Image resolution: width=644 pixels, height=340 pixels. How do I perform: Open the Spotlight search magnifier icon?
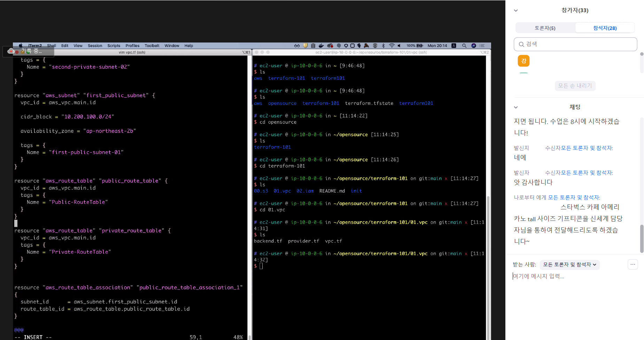point(464,46)
